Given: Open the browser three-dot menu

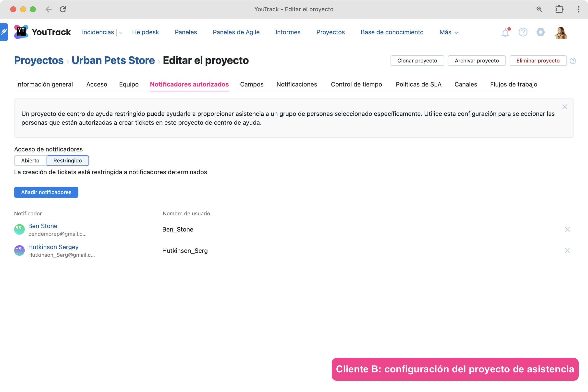Looking at the screenshot, I should [x=578, y=9].
